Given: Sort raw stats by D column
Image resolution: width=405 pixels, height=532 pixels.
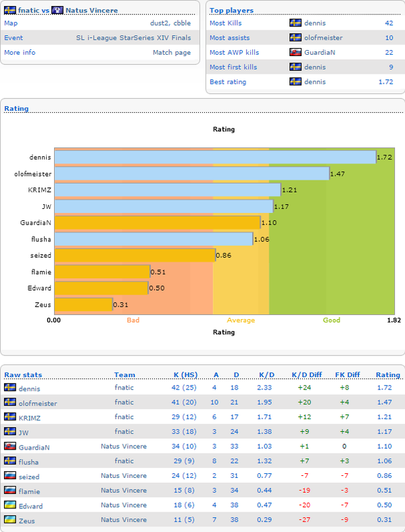Looking at the screenshot, I should 236,375.
